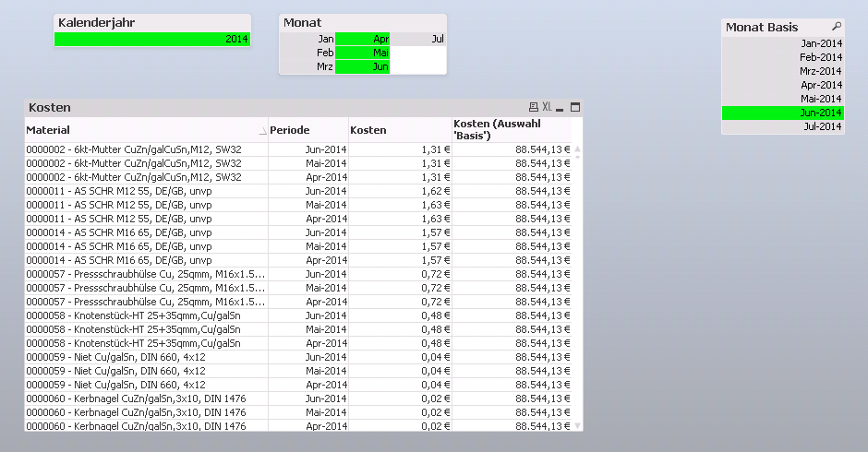The width and height of the screenshot is (868, 452).
Task: Export Kosten table to Excel (XL)
Action: click(x=547, y=107)
